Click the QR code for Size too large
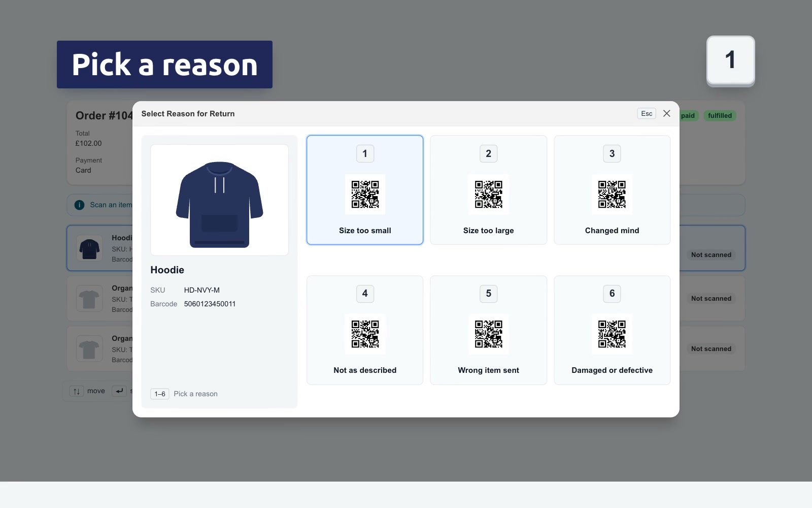This screenshot has width=812, height=508. [x=488, y=195]
